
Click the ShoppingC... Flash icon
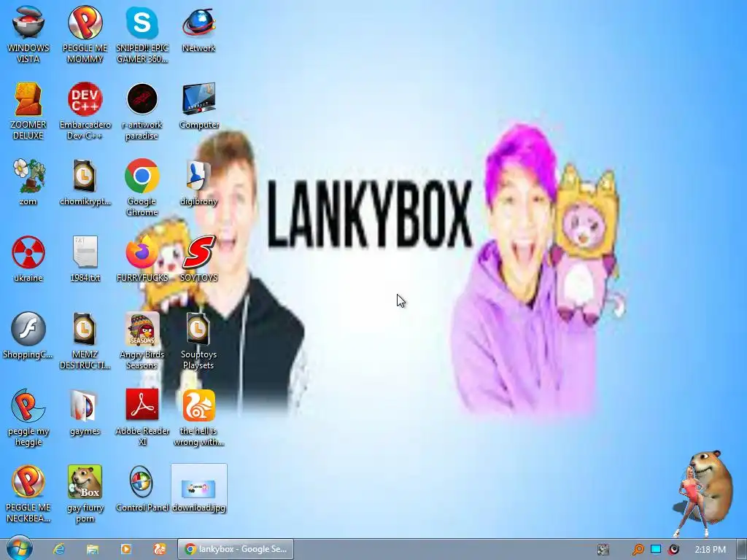28,335
